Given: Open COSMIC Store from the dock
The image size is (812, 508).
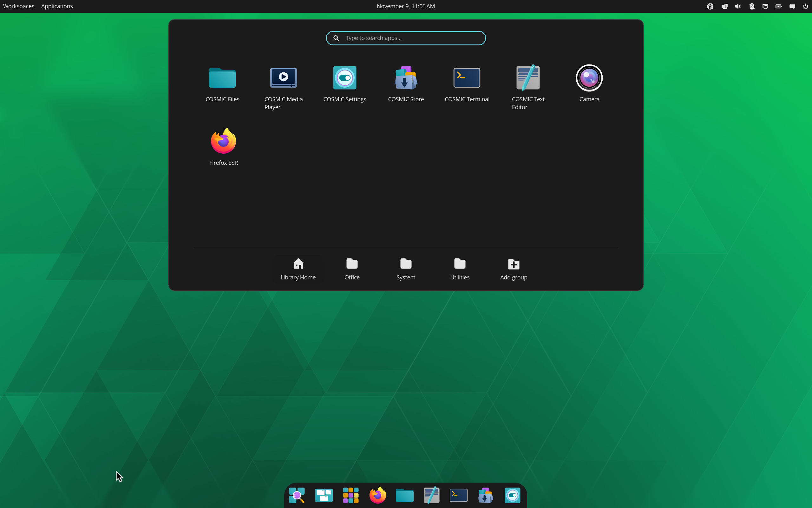Looking at the screenshot, I should [486, 495].
